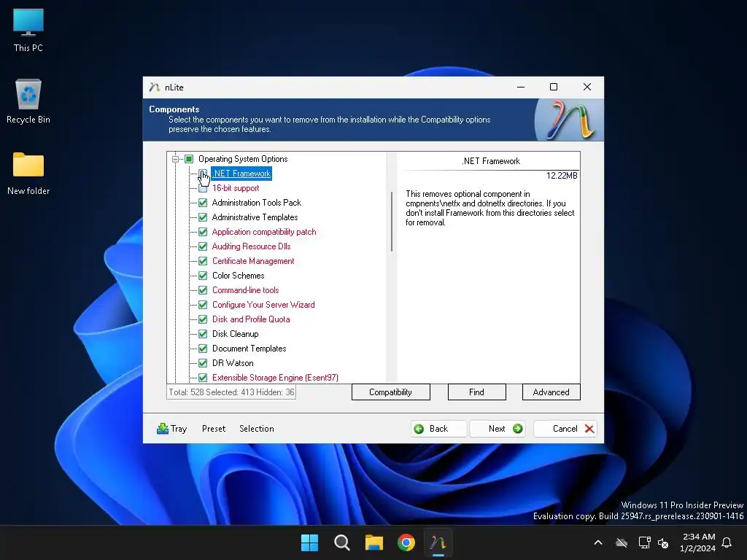Click the nLite title bar icon
Viewport: 747px width, 560px height.
tap(154, 87)
